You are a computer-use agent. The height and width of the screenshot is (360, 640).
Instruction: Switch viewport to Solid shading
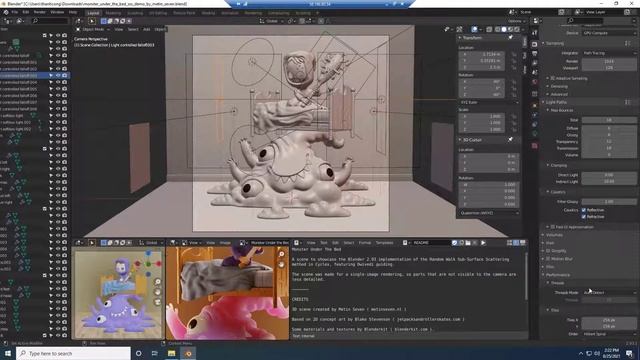[504, 29]
